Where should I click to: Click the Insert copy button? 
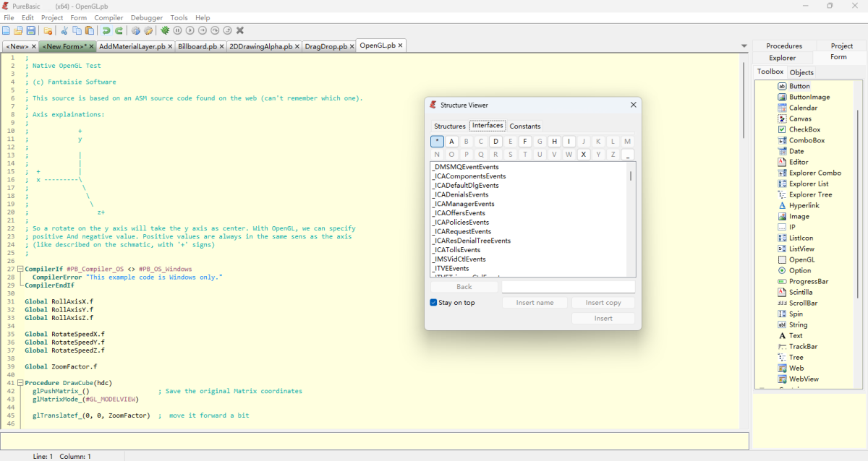pyautogui.click(x=603, y=302)
